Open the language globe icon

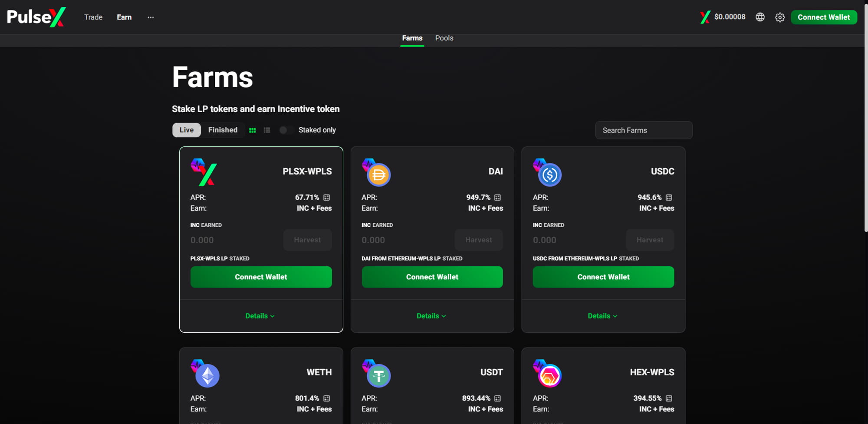760,17
